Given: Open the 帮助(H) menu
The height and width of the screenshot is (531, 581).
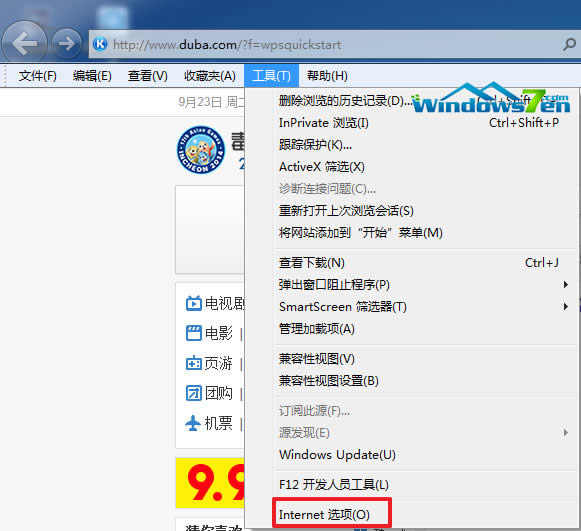Looking at the screenshot, I should click(327, 76).
